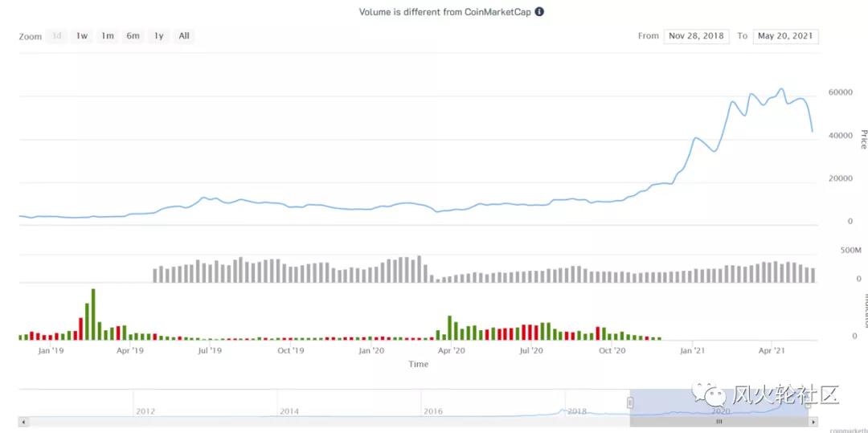Click the 2014 label in navigator
Viewport: 868px width, 433px height.
click(x=289, y=411)
